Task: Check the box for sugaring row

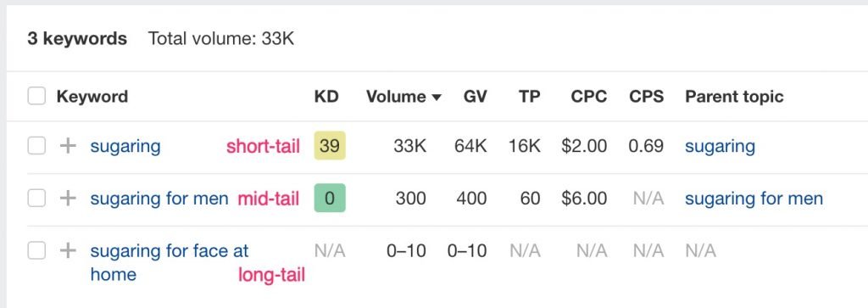Action: coord(36,146)
